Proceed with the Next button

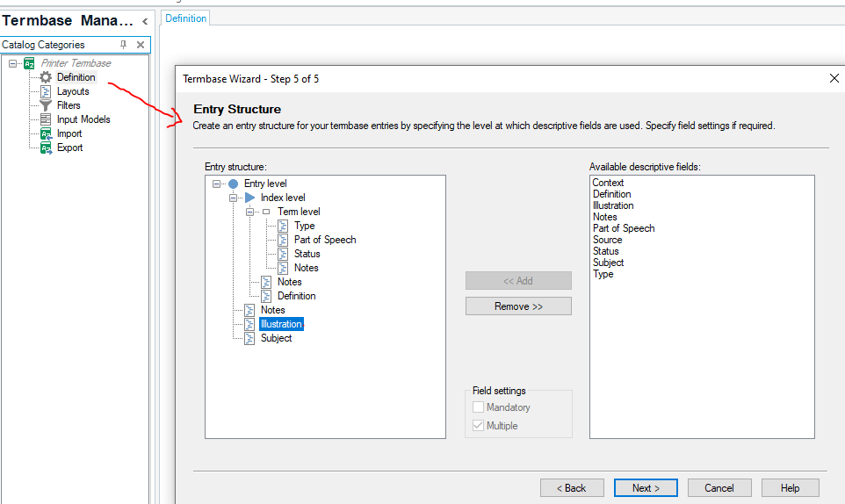click(x=646, y=488)
